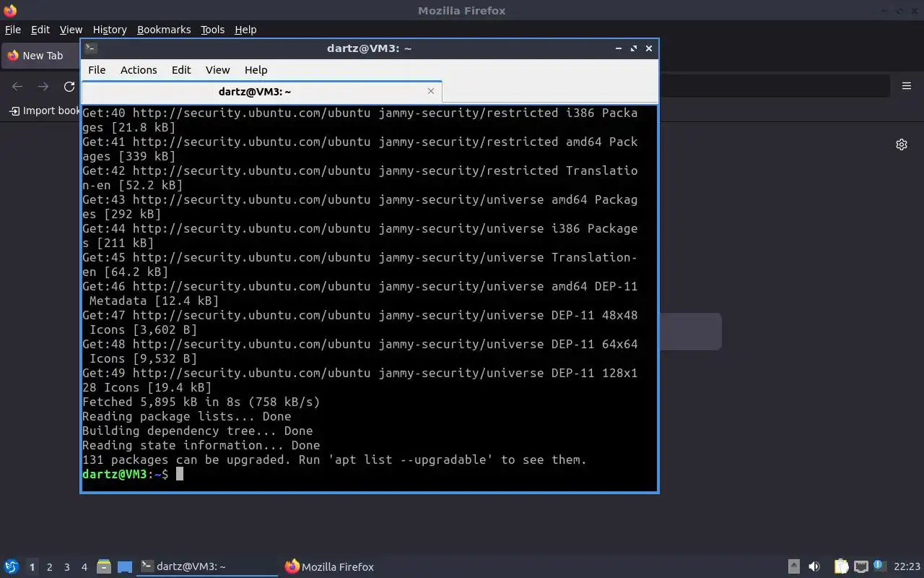This screenshot has width=924, height=578.
Task: Click Firefox back arrow button
Action: (17, 87)
